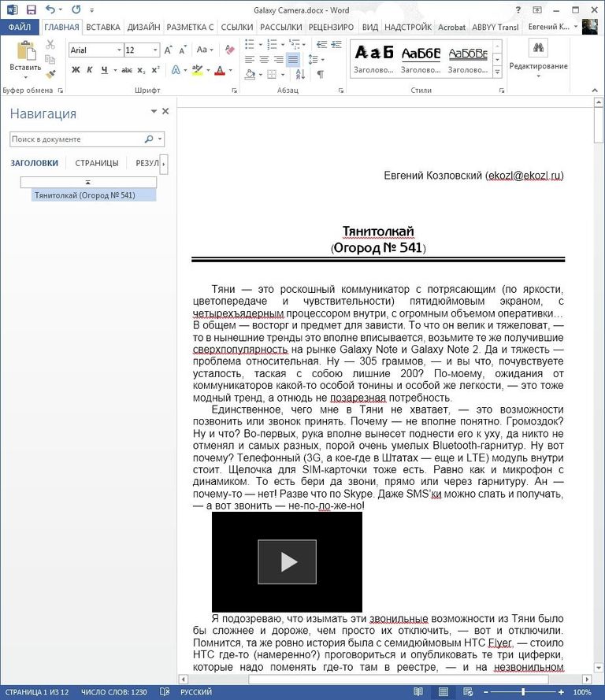Click the bulleted list icon

point(250,44)
